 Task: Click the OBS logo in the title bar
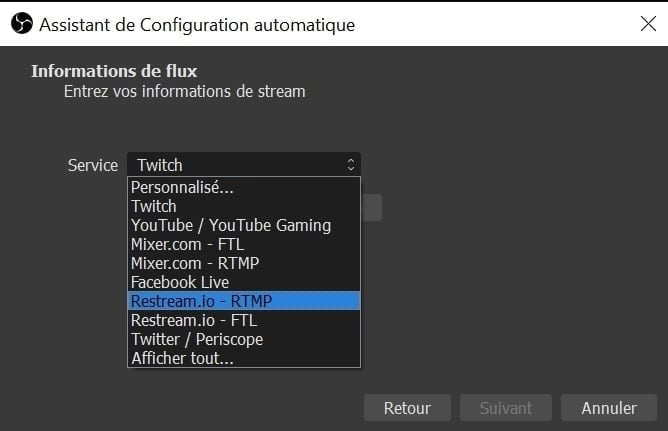click(x=22, y=23)
